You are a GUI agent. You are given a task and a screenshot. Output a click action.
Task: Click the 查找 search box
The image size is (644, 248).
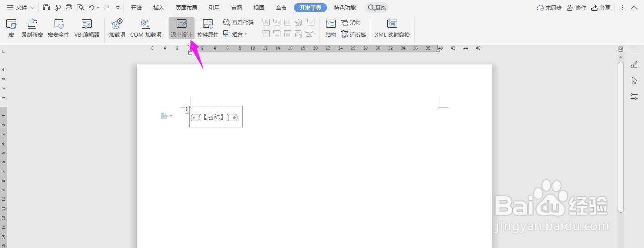pos(377,8)
